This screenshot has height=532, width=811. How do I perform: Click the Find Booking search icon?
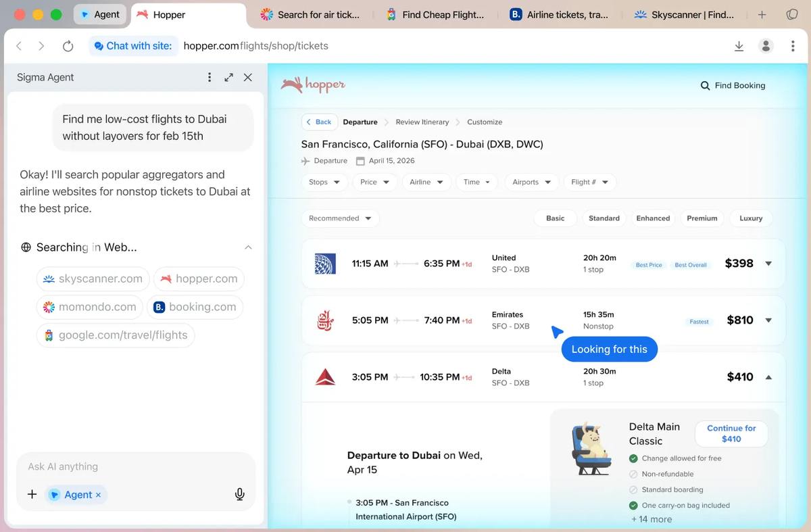[x=705, y=86]
